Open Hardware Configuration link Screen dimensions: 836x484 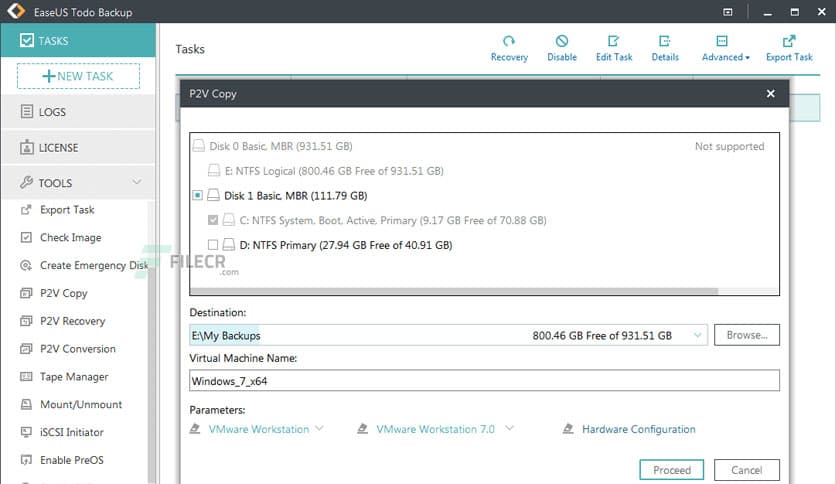click(x=639, y=429)
